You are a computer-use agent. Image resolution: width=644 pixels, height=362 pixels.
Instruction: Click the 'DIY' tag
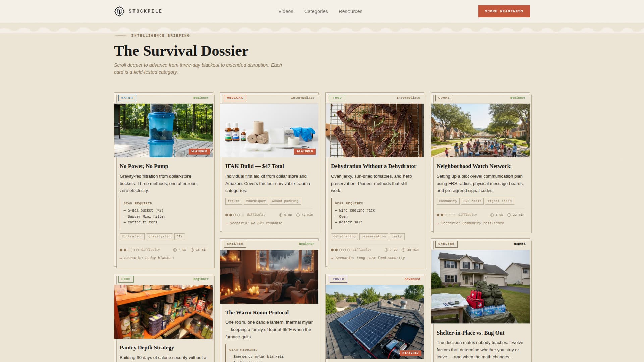pyautogui.click(x=180, y=237)
